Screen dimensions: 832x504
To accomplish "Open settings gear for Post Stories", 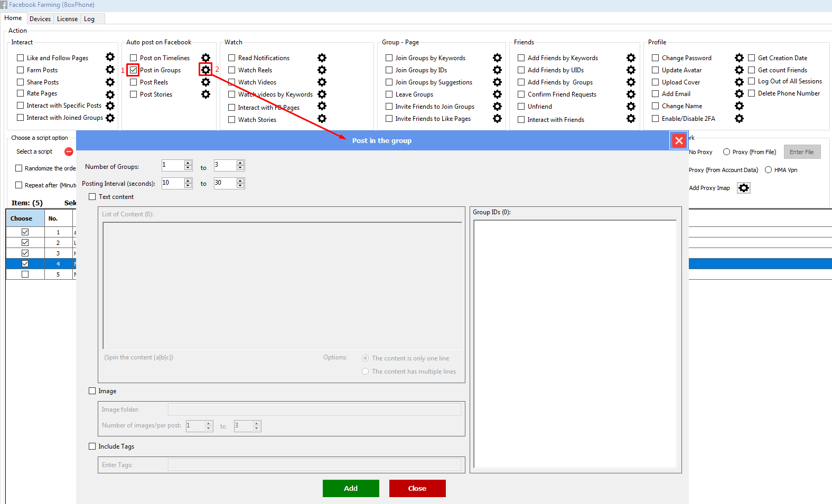I will [205, 94].
